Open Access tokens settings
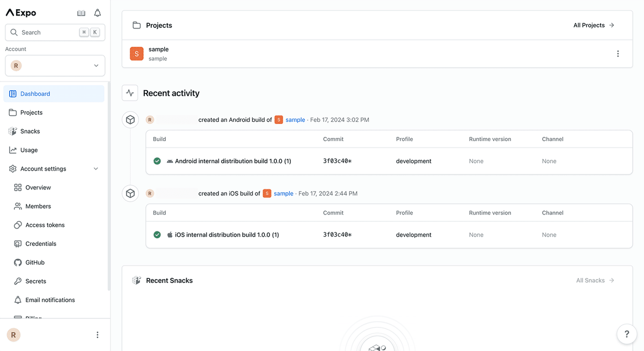The width and height of the screenshot is (644, 351). coord(45,225)
